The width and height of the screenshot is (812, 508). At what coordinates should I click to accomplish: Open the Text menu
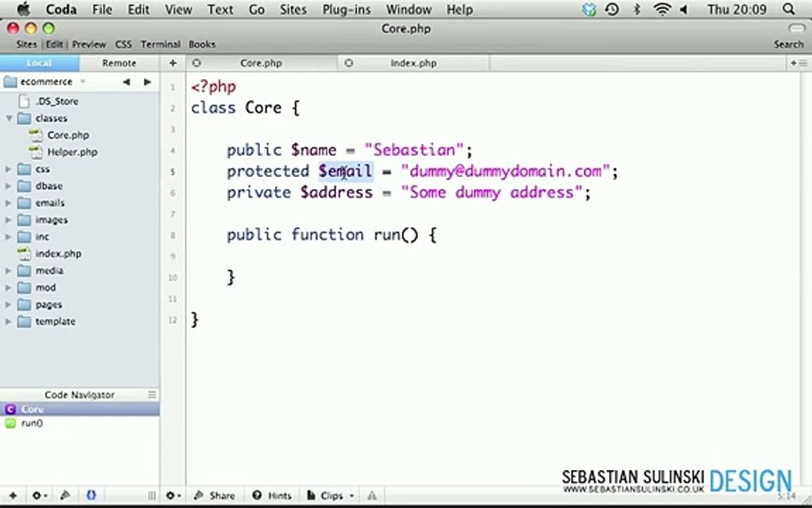pyautogui.click(x=220, y=9)
